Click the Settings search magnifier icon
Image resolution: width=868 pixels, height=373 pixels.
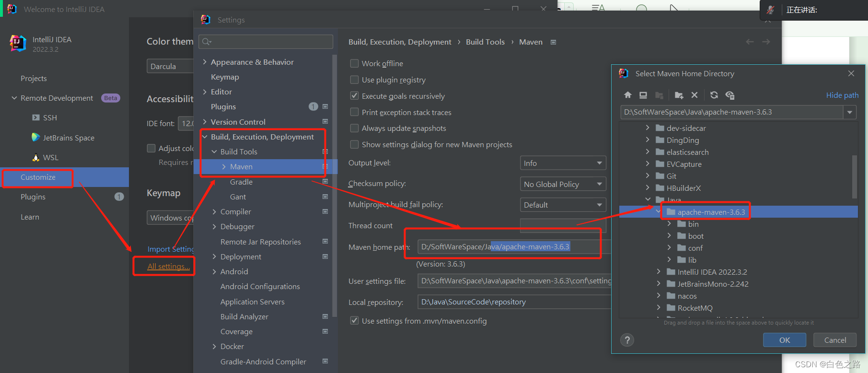[x=207, y=42]
